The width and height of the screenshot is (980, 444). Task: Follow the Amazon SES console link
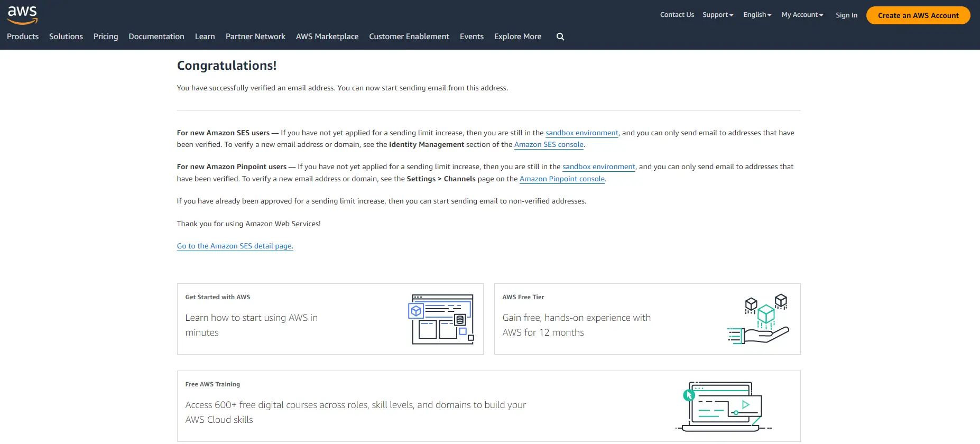pyautogui.click(x=549, y=144)
